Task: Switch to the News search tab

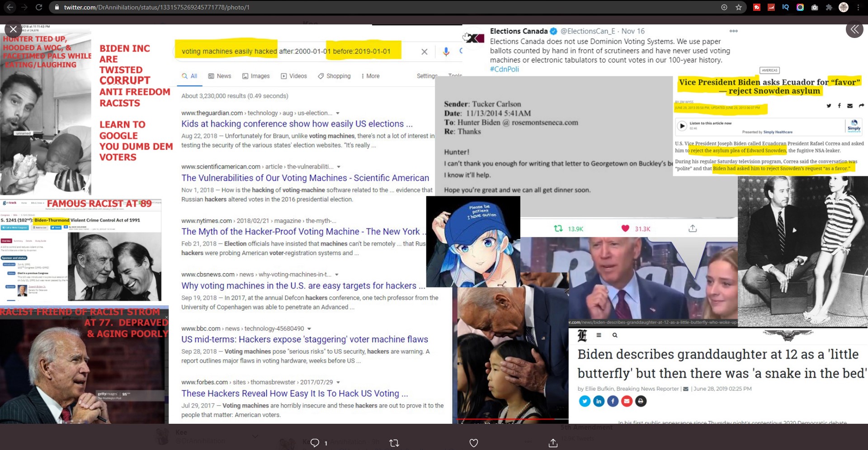Action: [220, 76]
